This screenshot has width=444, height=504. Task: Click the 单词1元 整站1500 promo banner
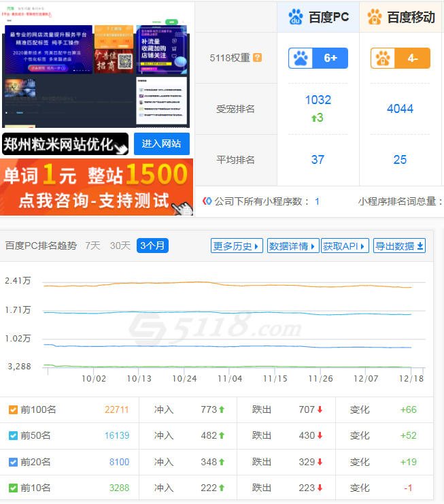(x=97, y=187)
